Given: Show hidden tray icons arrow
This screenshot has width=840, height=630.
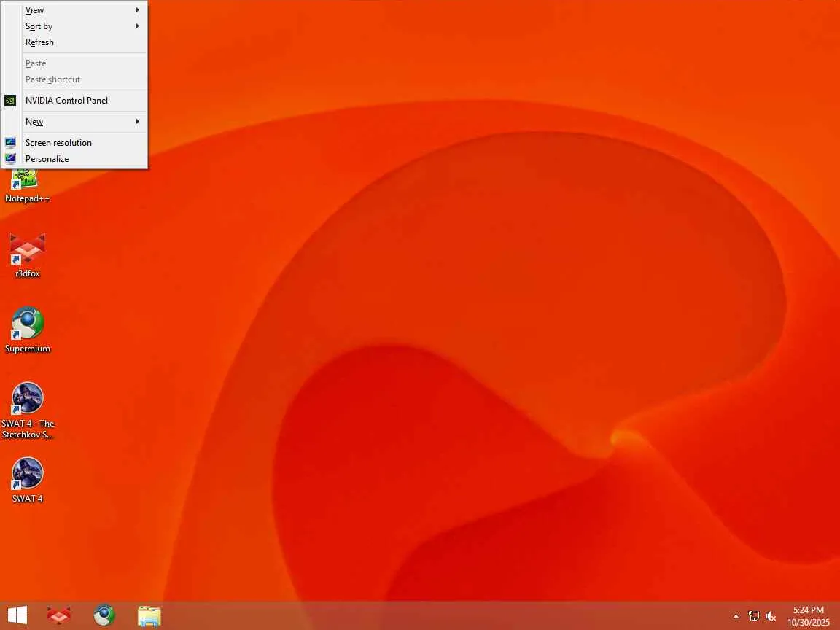Looking at the screenshot, I should point(736,617).
